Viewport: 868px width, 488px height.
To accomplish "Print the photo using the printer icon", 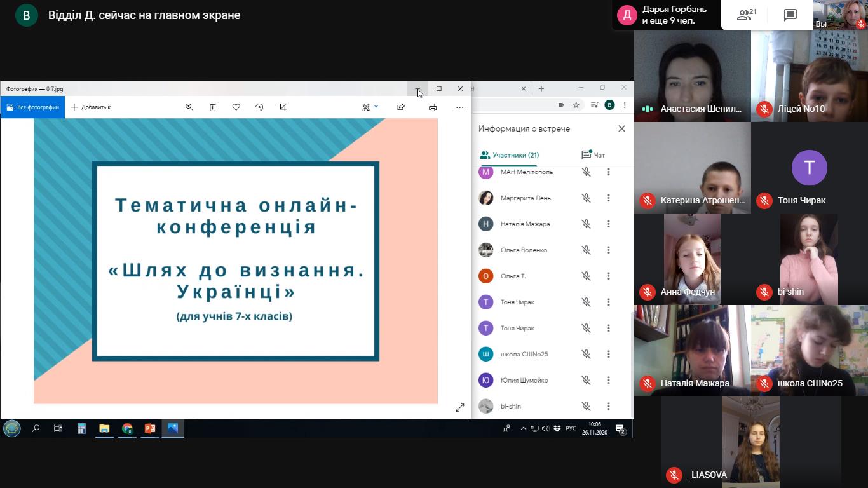I will (433, 107).
